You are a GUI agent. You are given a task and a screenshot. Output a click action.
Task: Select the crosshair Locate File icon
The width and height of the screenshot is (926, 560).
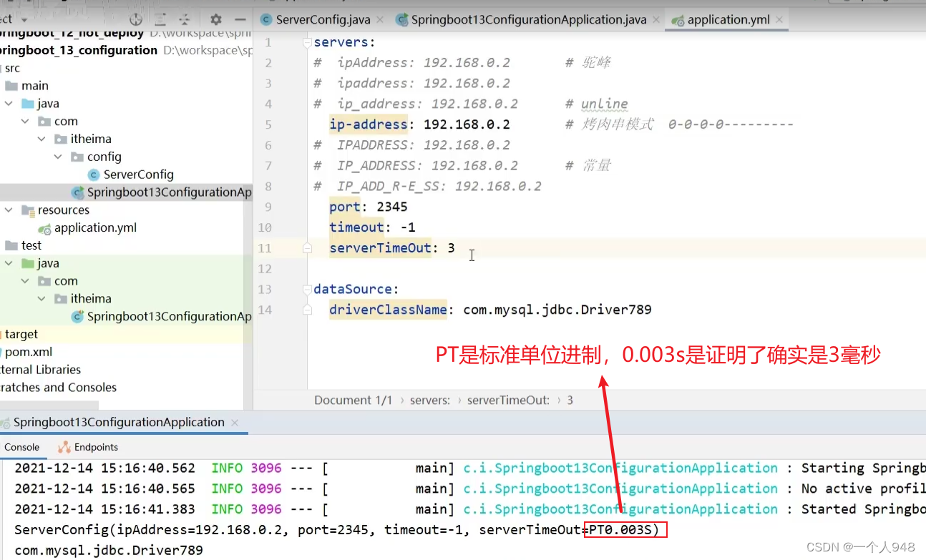[136, 19]
